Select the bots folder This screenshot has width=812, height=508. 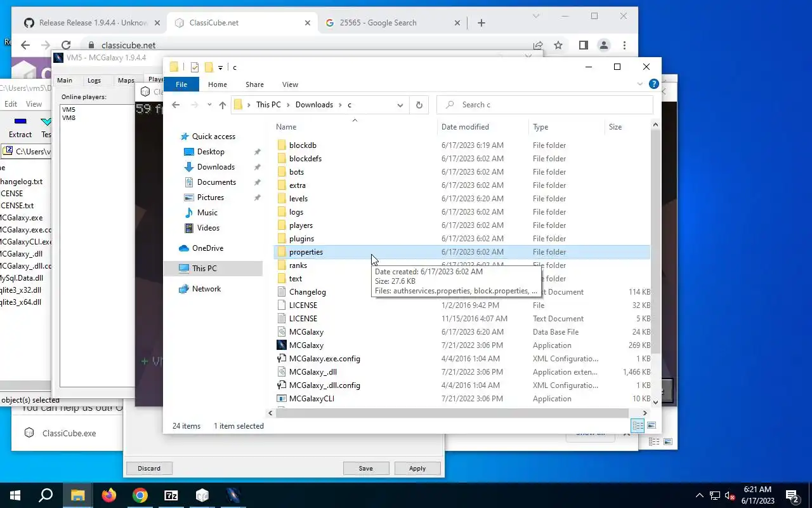(296, 172)
